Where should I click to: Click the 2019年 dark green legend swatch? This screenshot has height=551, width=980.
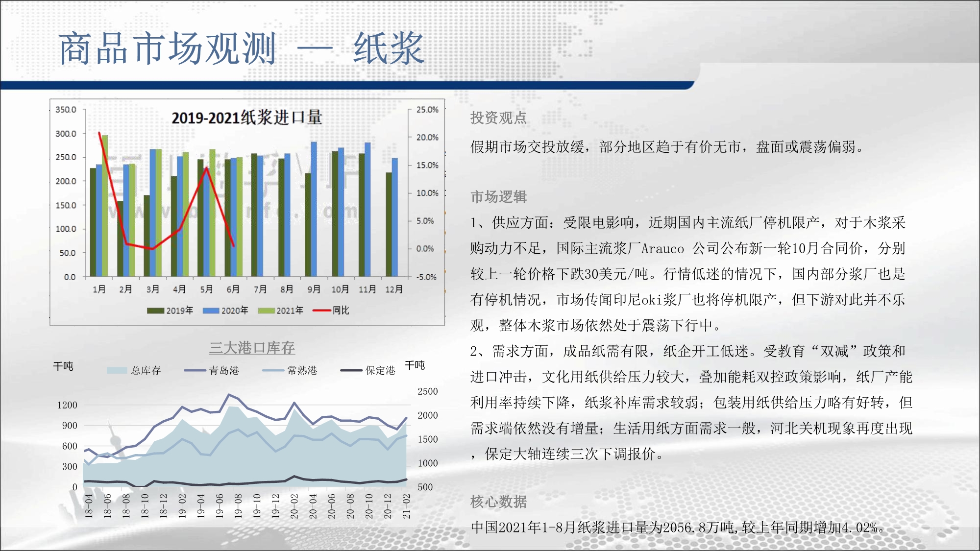pyautogui.click(x=155, y=311)
